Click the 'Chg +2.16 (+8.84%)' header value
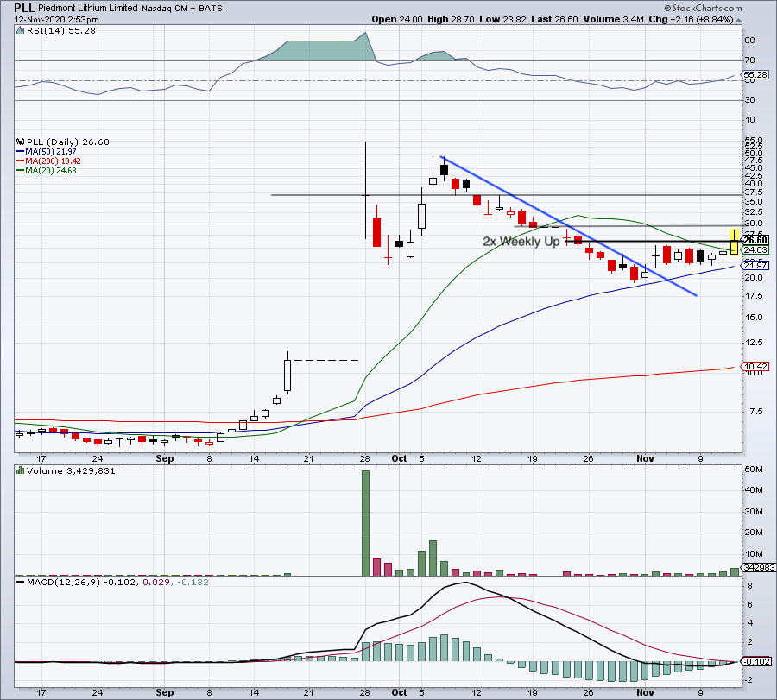 point(691,19)
